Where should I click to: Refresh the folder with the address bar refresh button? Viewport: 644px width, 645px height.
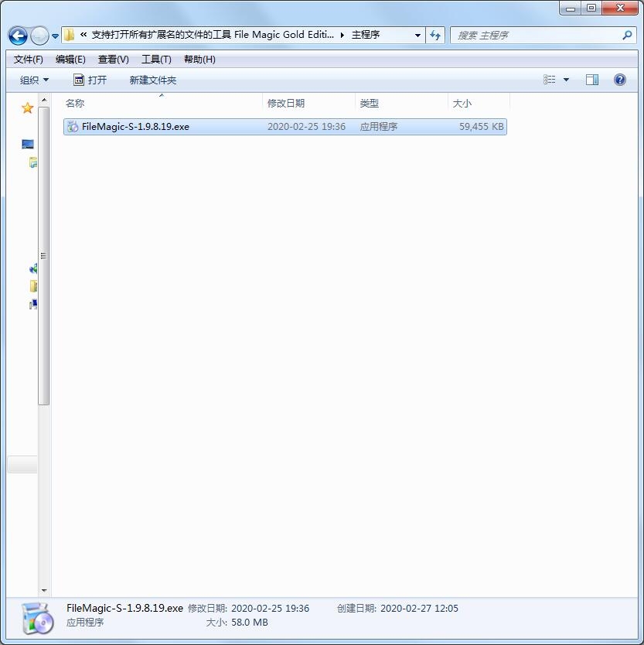435,36
